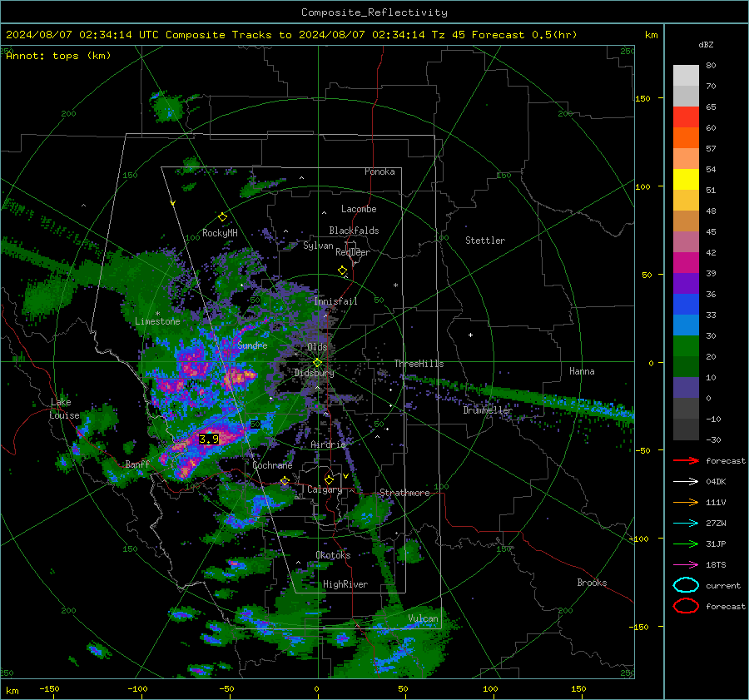Click the dBZ legend heading

(706, 45)
